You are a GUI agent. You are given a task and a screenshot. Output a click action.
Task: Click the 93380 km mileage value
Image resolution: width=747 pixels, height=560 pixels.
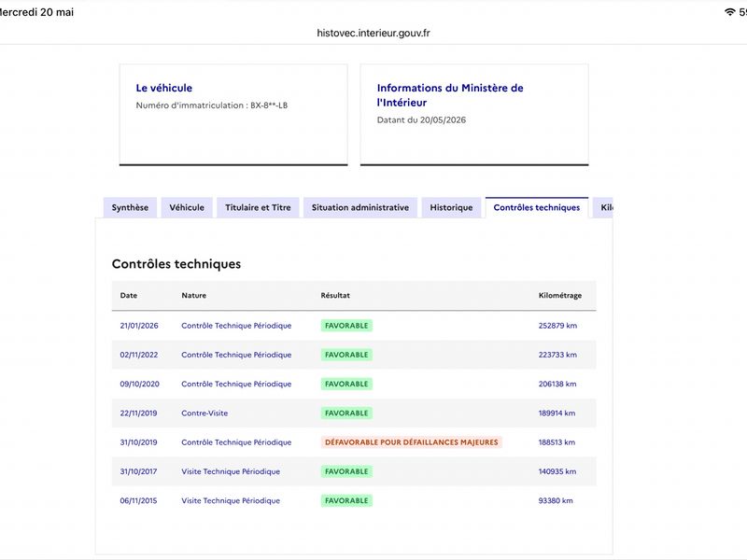tap(556, 500)
